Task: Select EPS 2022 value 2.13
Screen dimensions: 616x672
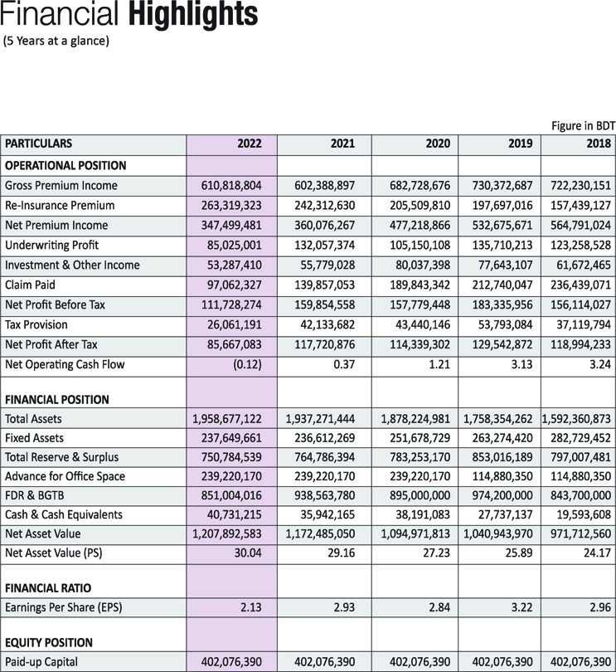Action: (x=250, y=608)
